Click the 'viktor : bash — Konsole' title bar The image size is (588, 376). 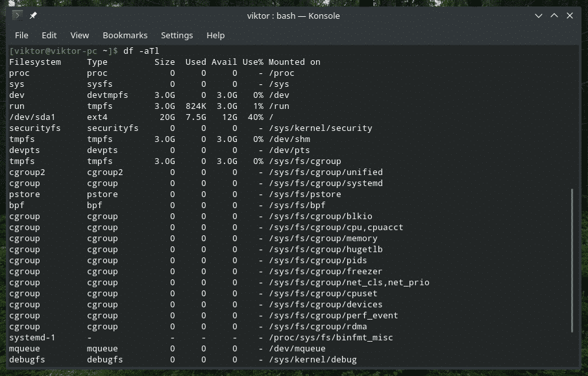tap(293, 16)
